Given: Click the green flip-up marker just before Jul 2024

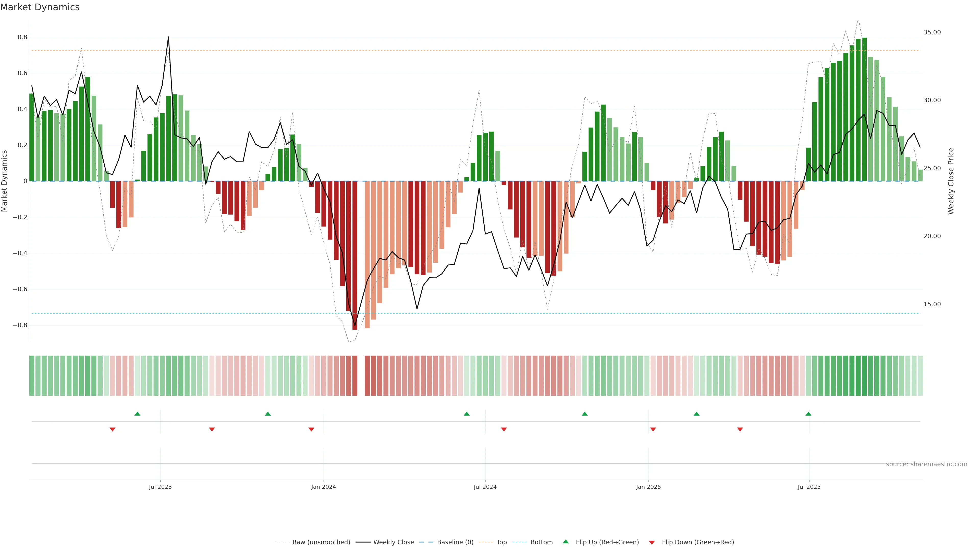Looking at the screenshot, I should [x=467, y=414].
